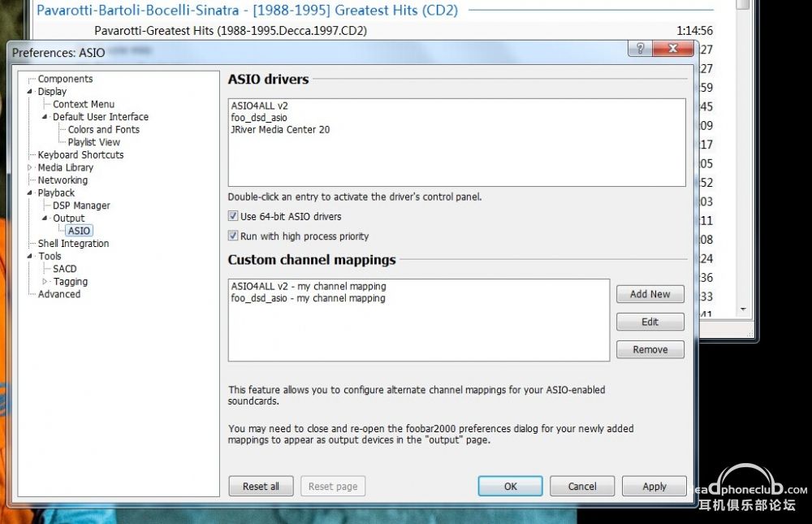
Task: Select Display in the preferences tree
Action: tap(52, 92)
